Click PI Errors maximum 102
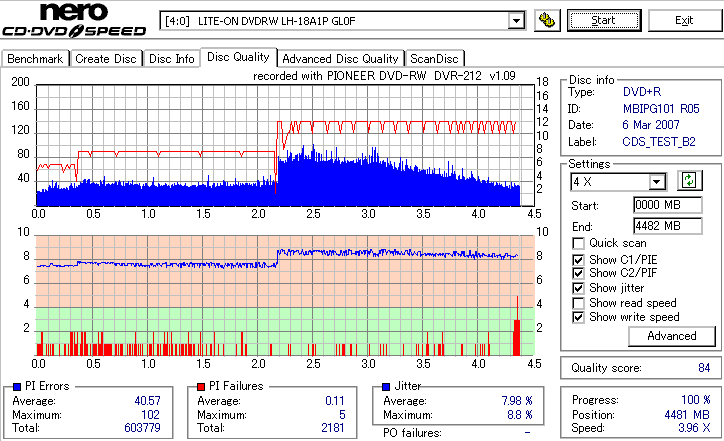Screen dimensions: 724x441 click(x=151, y=415)
